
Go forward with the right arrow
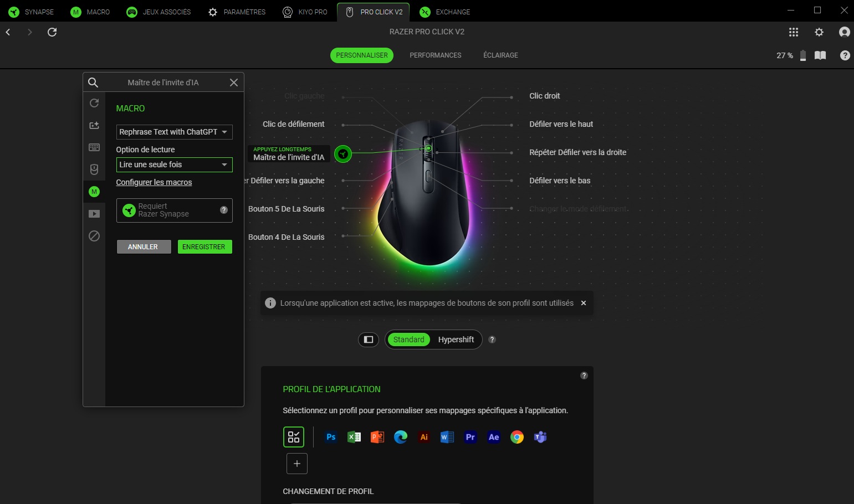click(x=30, y=32)
